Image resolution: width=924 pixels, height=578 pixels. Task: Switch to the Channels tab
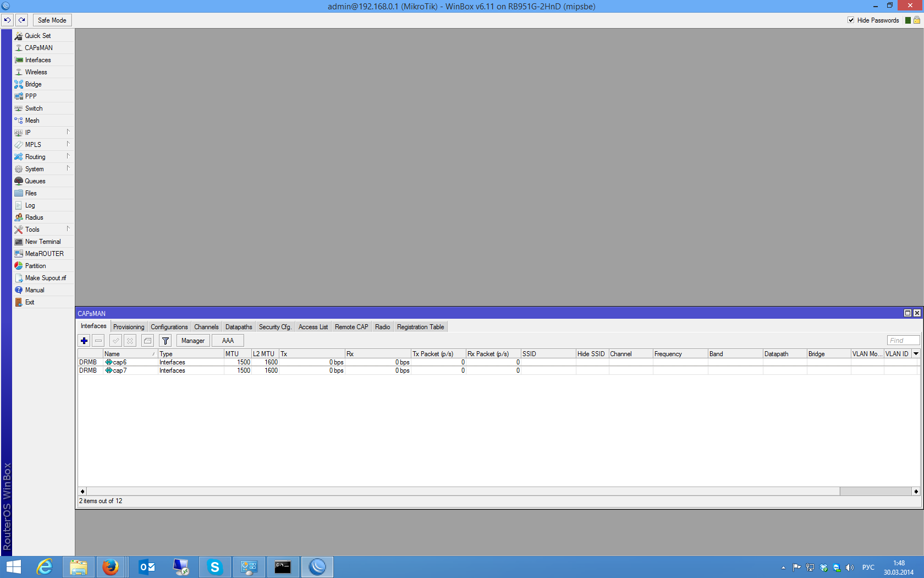coord(206,327)
